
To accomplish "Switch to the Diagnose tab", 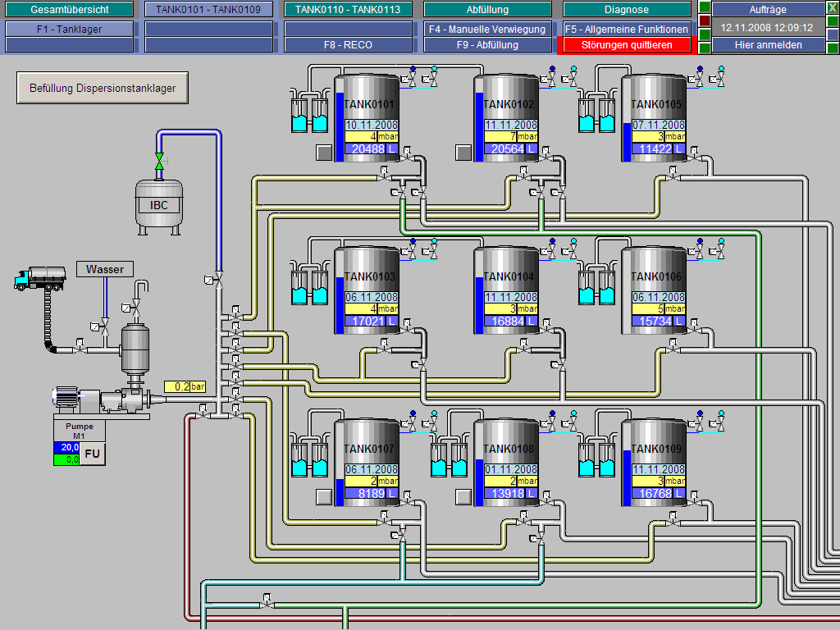I will pos(626,10).
